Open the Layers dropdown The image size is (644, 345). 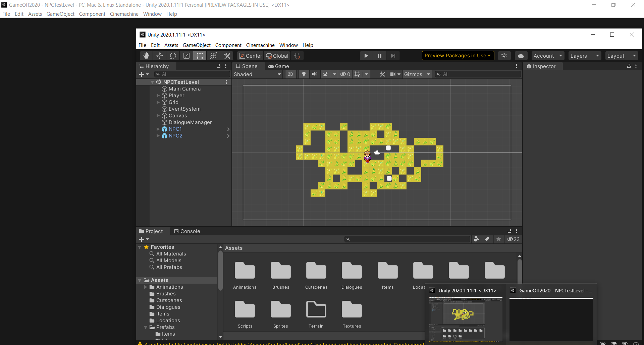point(585,56)
